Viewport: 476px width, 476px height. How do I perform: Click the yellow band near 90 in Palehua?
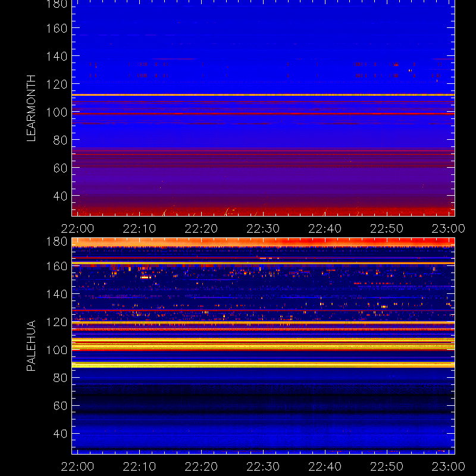[263, 365]
